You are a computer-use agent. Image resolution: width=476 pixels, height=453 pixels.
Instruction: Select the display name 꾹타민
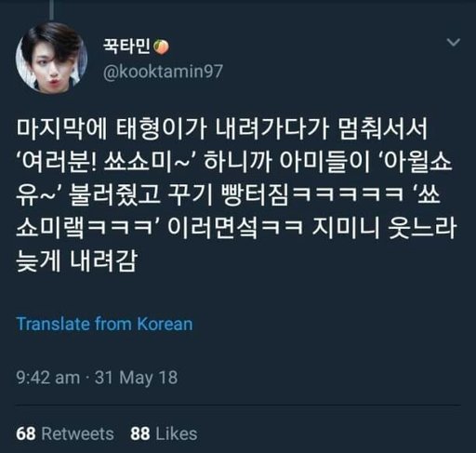(x=126, y=47)
